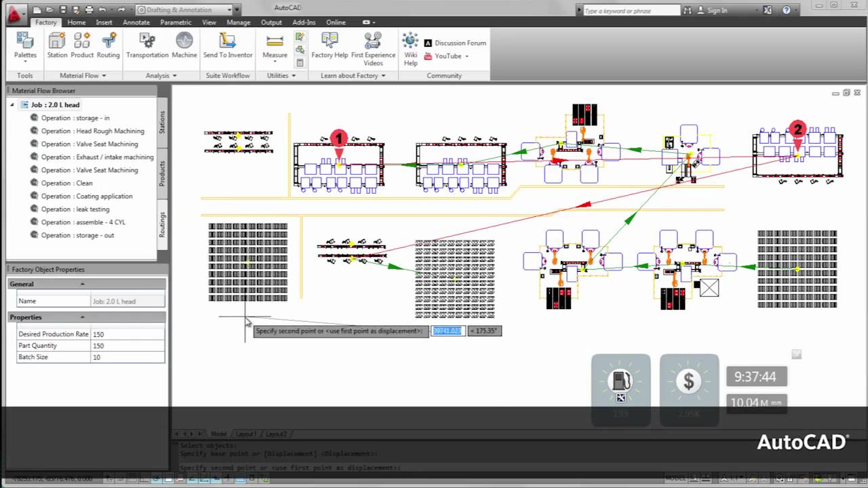Select Operation : Exhaust / intake machining
This screenshot has height=488, width=868.
(x=98, y=157)
